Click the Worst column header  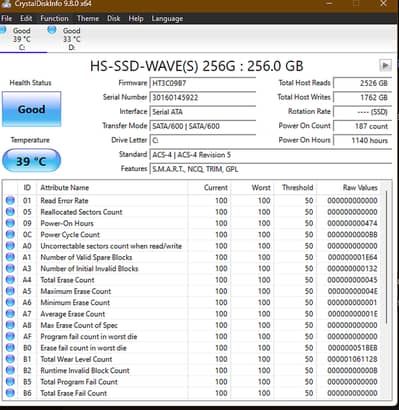(x=252, y=188)
